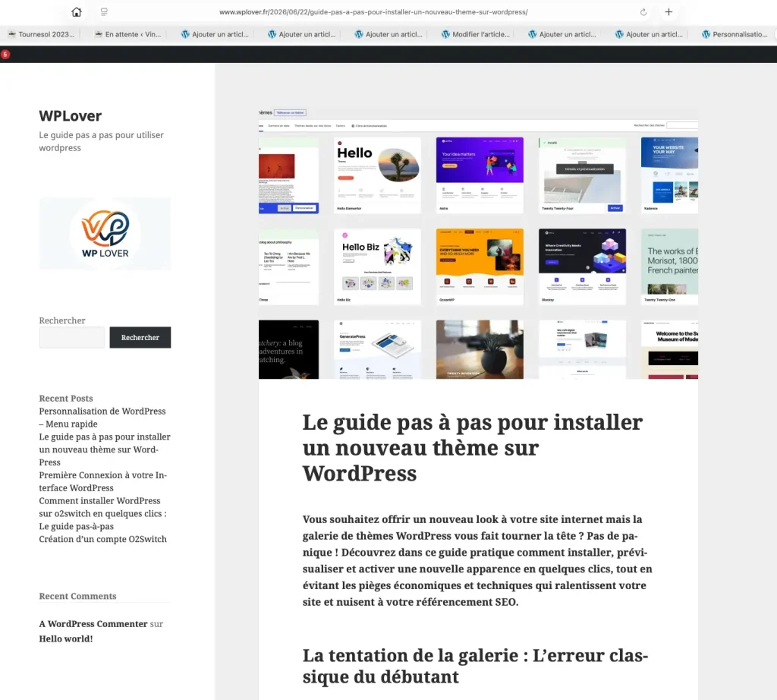This screenshot has width=777, height=700.
Task: Open Personnalisation de WordPress – Menu rapide post
Action: (102, 418)
